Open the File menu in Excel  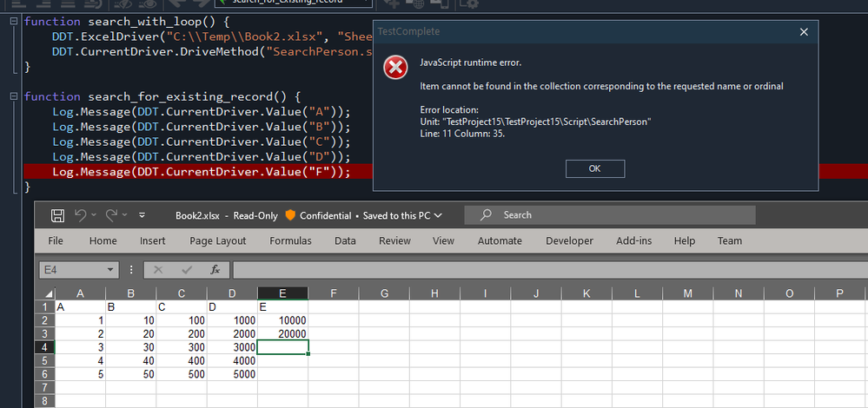tap(56, 240)
